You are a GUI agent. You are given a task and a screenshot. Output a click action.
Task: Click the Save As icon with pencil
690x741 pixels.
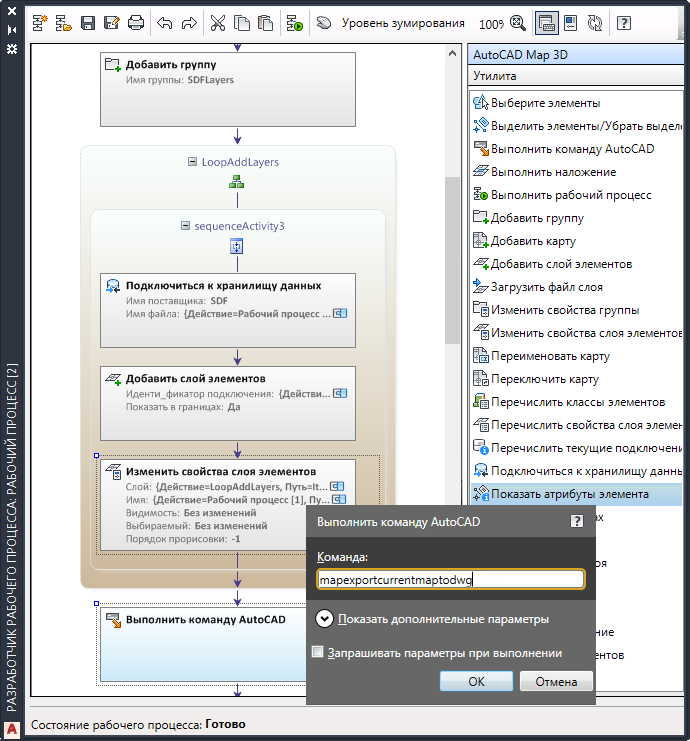pos(112,23)
